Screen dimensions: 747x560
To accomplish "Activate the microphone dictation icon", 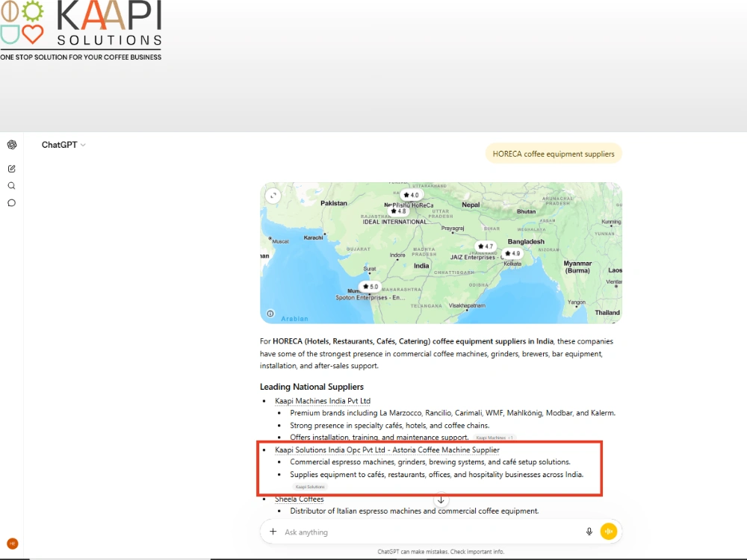I will pos(589,532).
